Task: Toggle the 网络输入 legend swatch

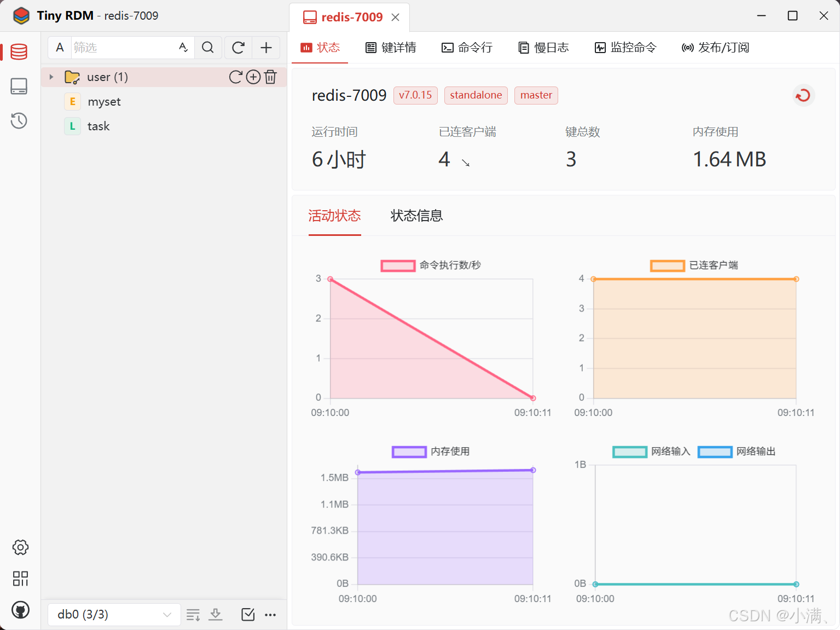Action: pos(629,452)
